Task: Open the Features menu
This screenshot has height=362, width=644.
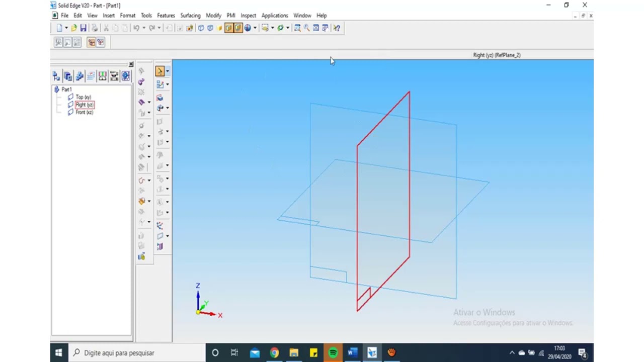Action: (166, 16)
